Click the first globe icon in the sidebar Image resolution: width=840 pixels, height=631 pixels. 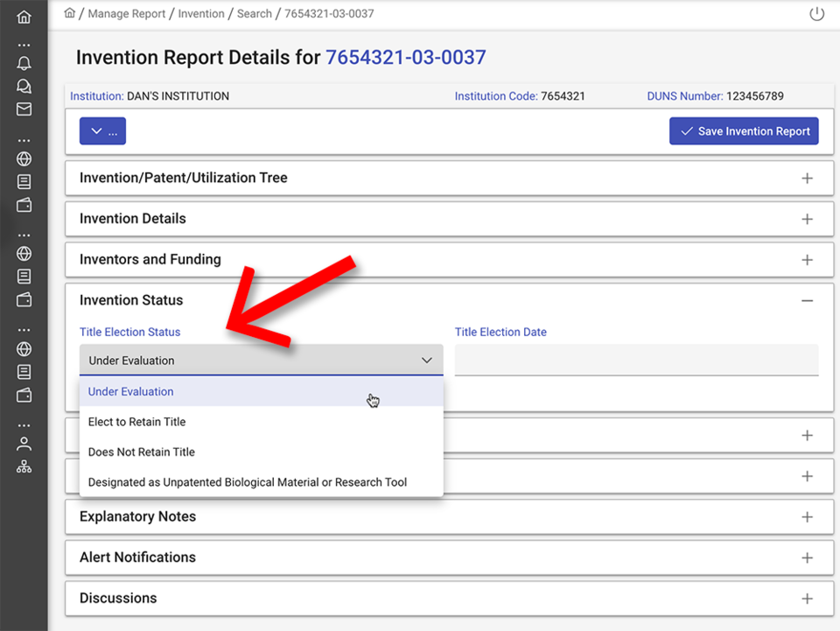pyautogui.click(x=24, y=159)
